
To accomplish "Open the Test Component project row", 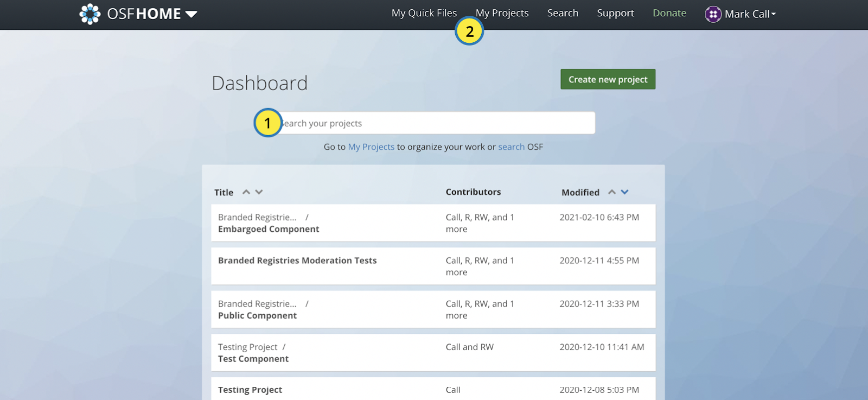I will [433, 353].
